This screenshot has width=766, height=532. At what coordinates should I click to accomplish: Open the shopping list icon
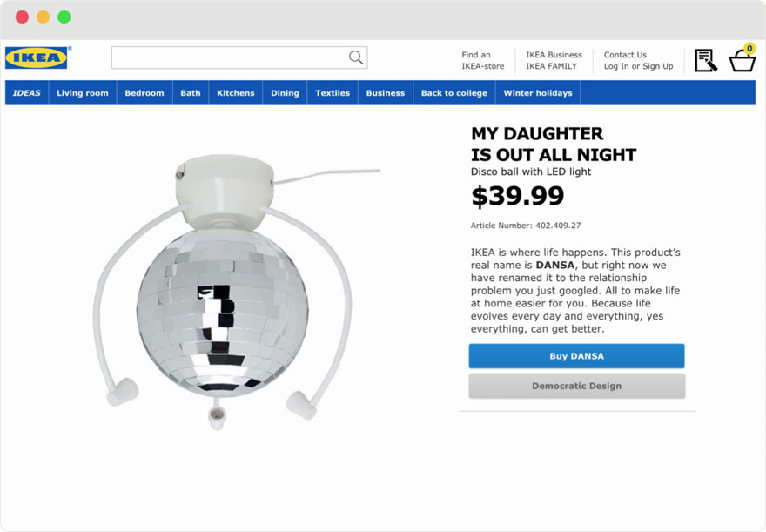point(706,60)
